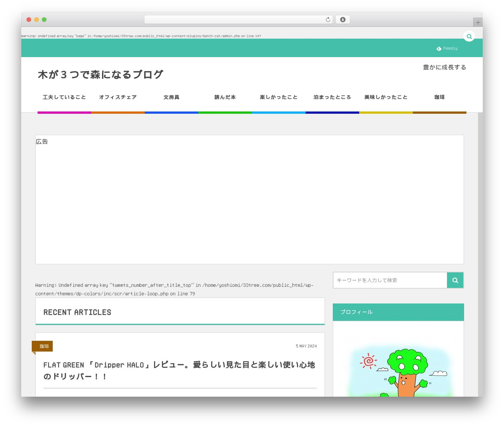Click the tweets_number warning message text
504x427 pixels.
click(x=174, y=289)
